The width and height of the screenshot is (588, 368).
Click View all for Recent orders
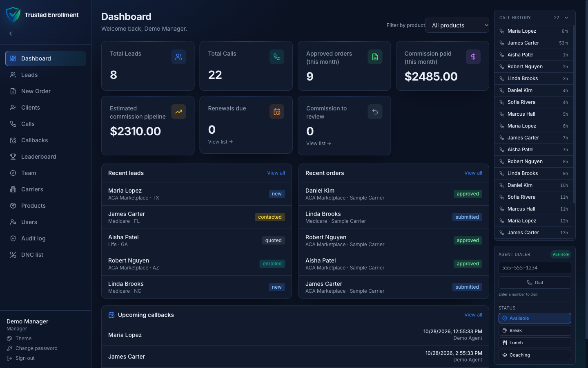click(x=473, y=173)
